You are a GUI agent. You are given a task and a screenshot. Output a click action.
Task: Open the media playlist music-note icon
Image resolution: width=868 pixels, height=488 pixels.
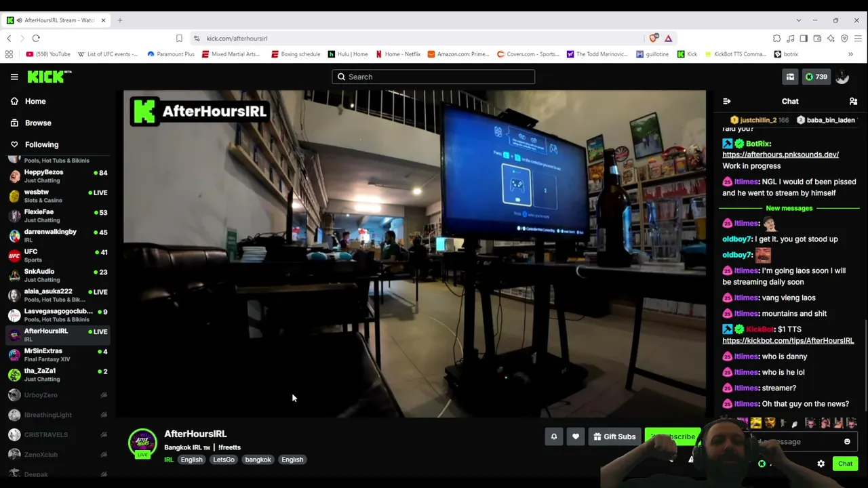[790, 38]
